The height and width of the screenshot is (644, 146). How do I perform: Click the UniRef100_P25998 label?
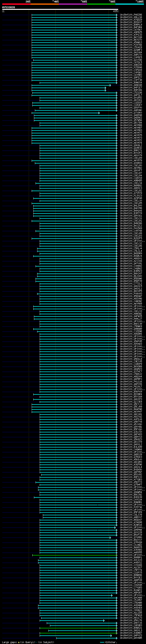pos(131,67)
